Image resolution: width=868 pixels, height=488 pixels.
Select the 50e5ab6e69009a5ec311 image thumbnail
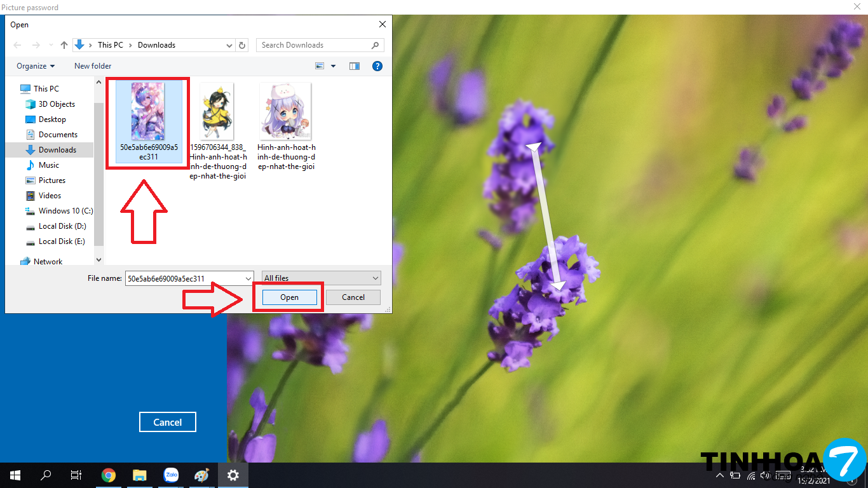click(148, 111)
